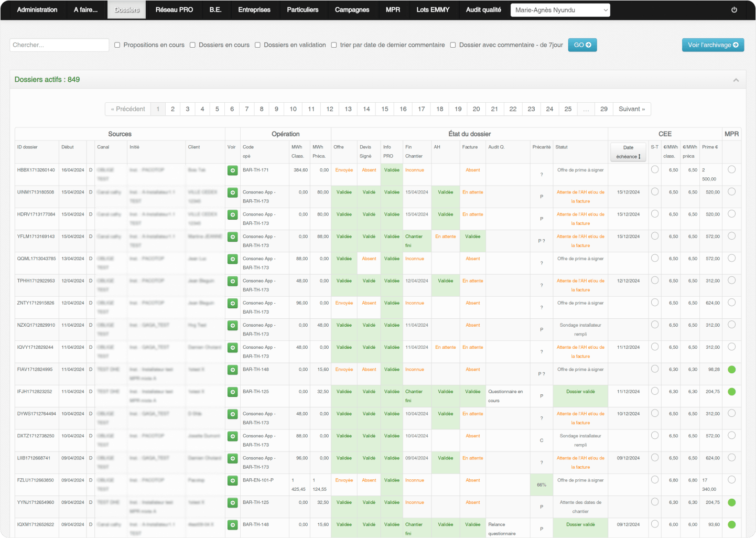Sort by Date échéance column
This screenshot has width=756, height=538.
(628, 152)
